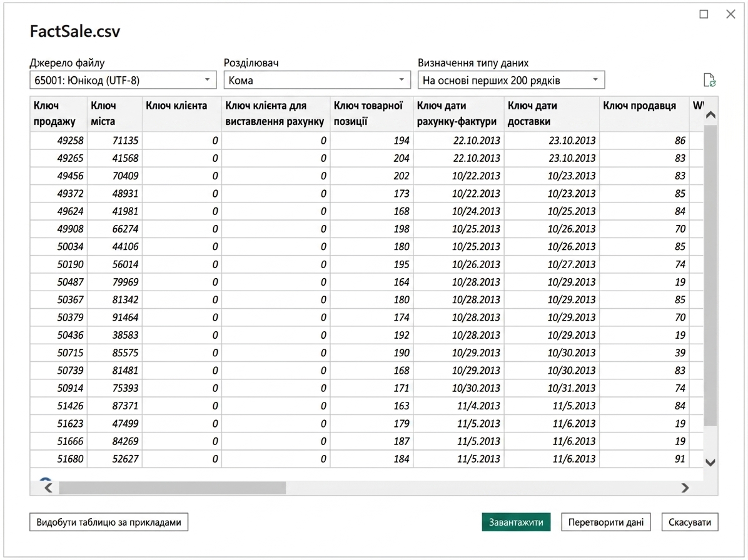Viewport: 748px width, 560px height.
Task: Click sale key cell 50379
Action: click(x=59, y=317)
